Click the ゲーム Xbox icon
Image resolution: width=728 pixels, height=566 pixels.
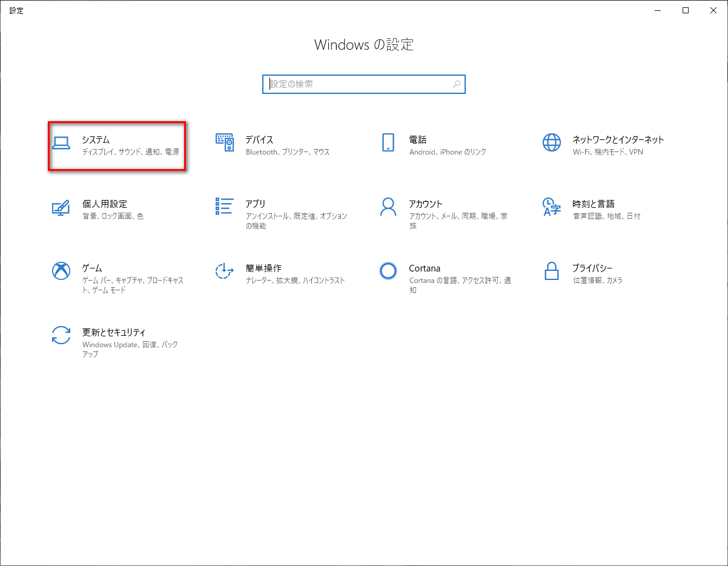61,271
